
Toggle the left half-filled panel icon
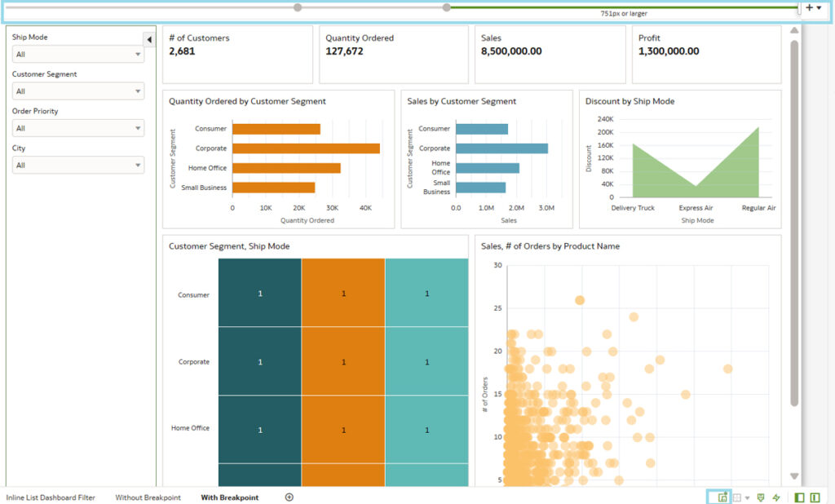pyautogui.click(x=799, y=497)
